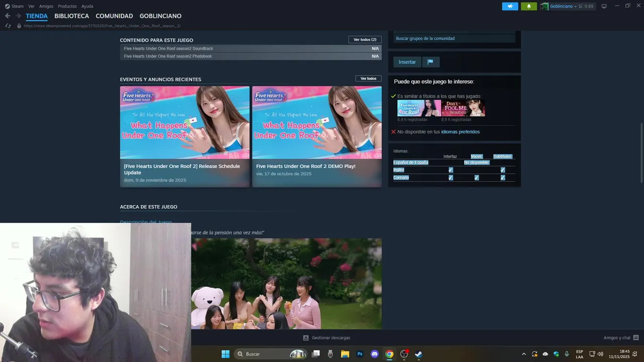Switch to Chrome in the taskbar
Image resolution: width=644 pixels, height=362 pixels.
[389, 354]
